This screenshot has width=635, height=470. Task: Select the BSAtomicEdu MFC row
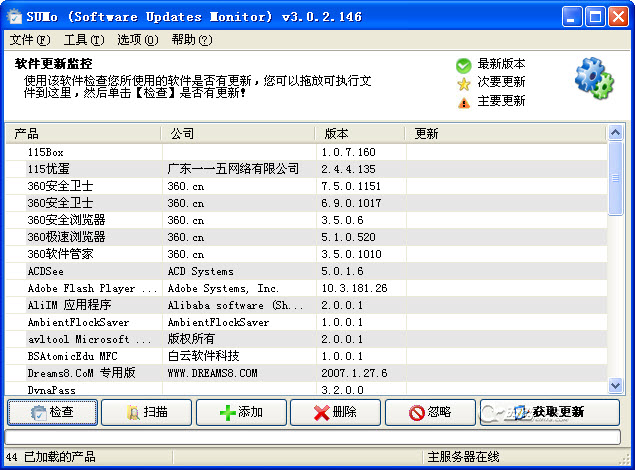(307, 356)
